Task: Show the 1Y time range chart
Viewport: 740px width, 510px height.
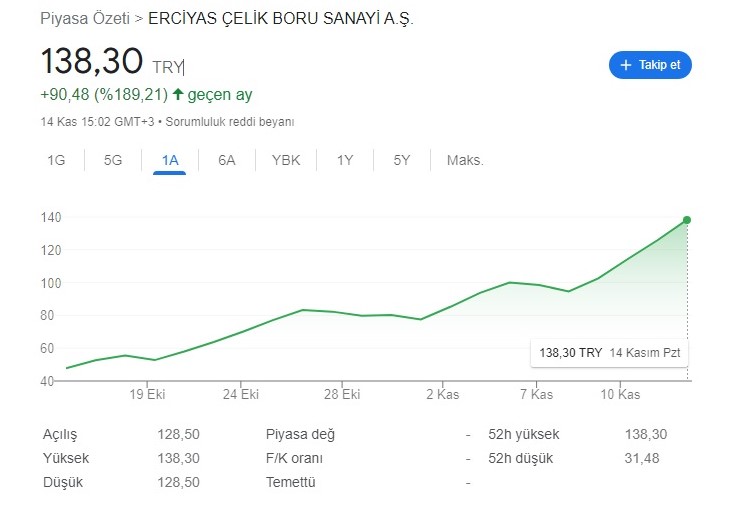Action: coord(345,160)
